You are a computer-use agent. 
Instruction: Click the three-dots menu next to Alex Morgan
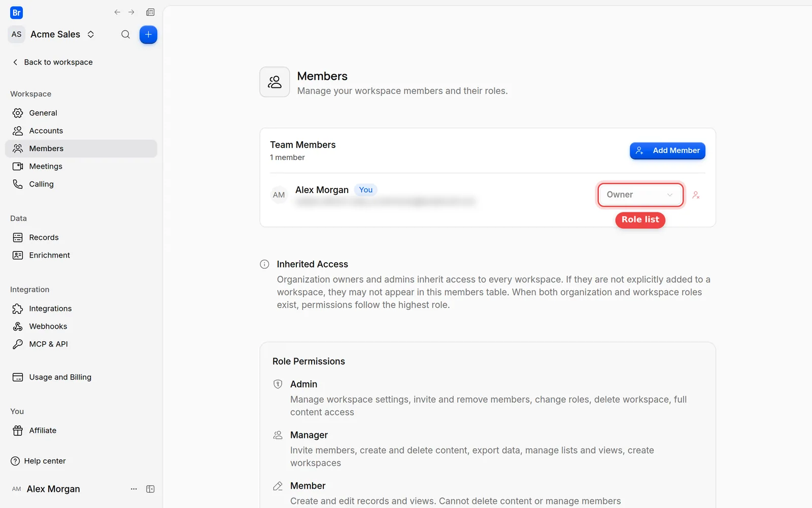[x=134, y=489]
